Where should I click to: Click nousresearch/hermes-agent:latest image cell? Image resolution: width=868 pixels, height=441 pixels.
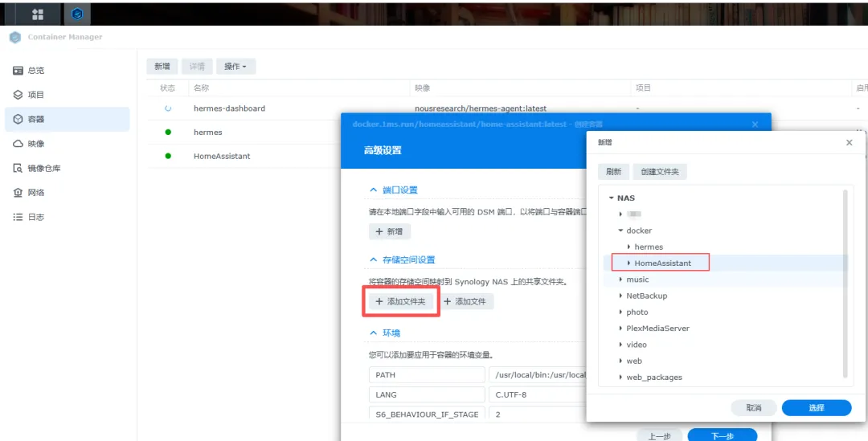tap(481, 108)
